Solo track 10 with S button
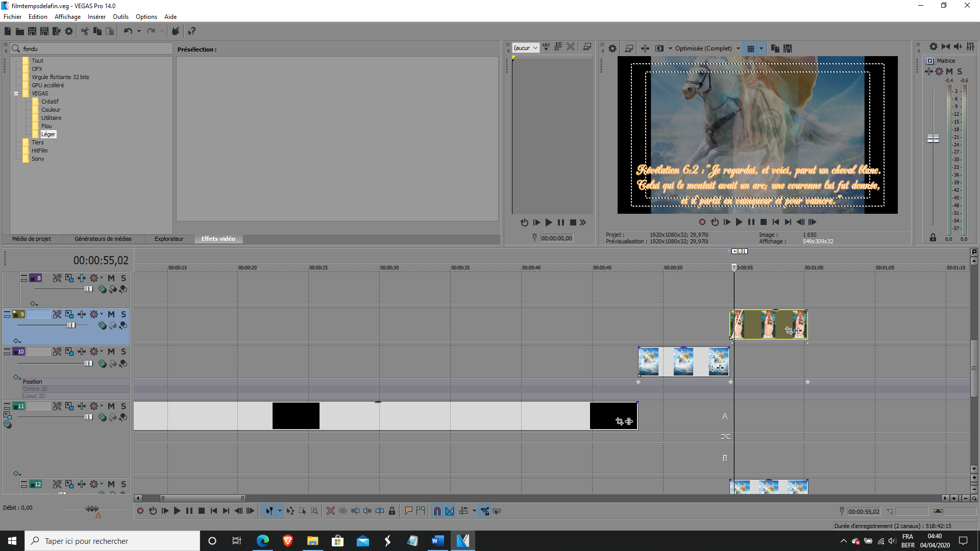The height and width of the screenshot is (551, 980). pyautogui.click(x=124, y=352)
